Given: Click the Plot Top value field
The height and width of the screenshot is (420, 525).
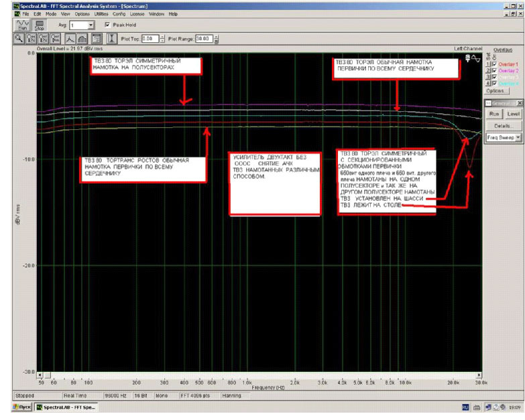Looking at the screenshot, I should click(x=150, y=39).
